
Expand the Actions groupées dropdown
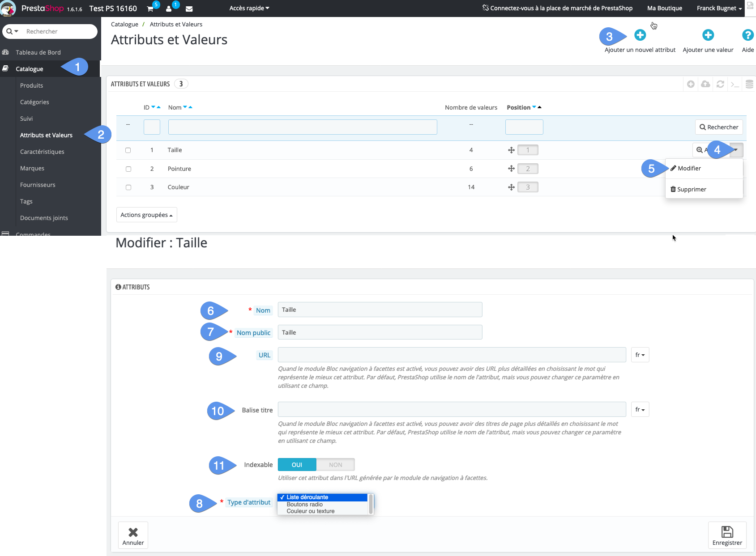(x=146, y=215)
